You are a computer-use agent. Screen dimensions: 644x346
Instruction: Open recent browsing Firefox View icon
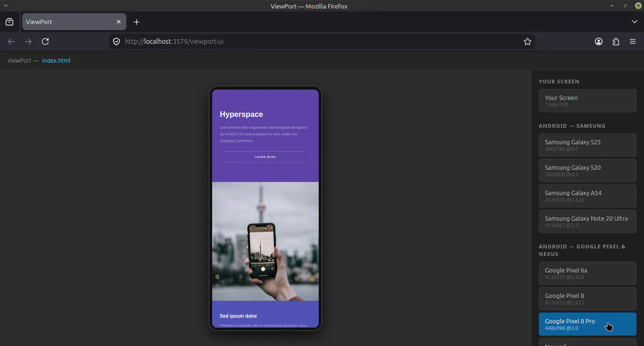pyautogui.click(x=9, y=22)
